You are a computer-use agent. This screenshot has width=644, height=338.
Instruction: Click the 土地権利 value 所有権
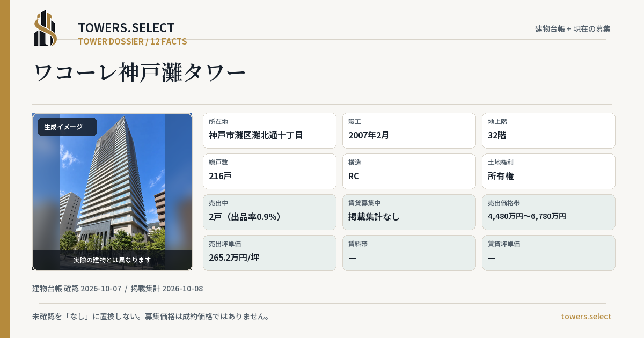coord(501,176)
